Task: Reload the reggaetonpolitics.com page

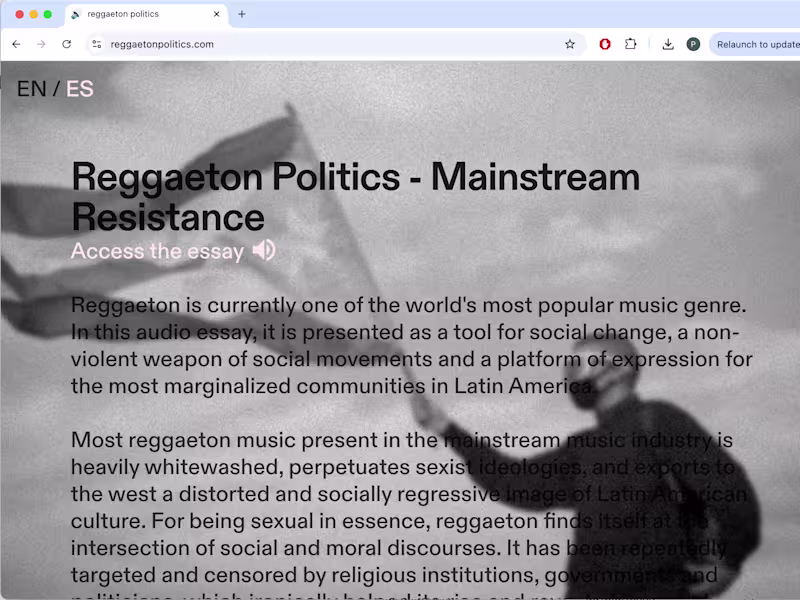Action: point(66,44)
